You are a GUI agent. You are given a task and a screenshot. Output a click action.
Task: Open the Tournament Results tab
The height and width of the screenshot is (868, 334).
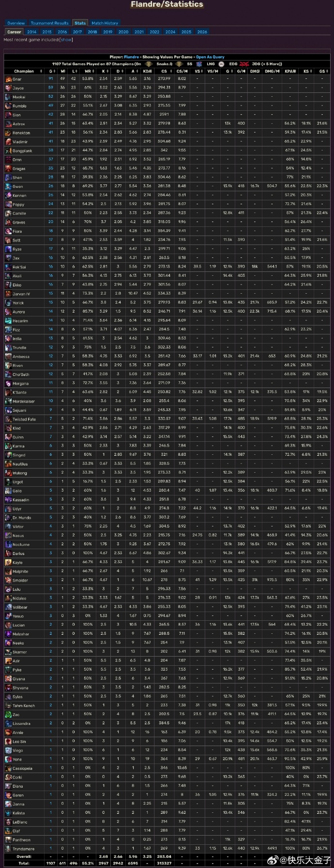[49, 23]
